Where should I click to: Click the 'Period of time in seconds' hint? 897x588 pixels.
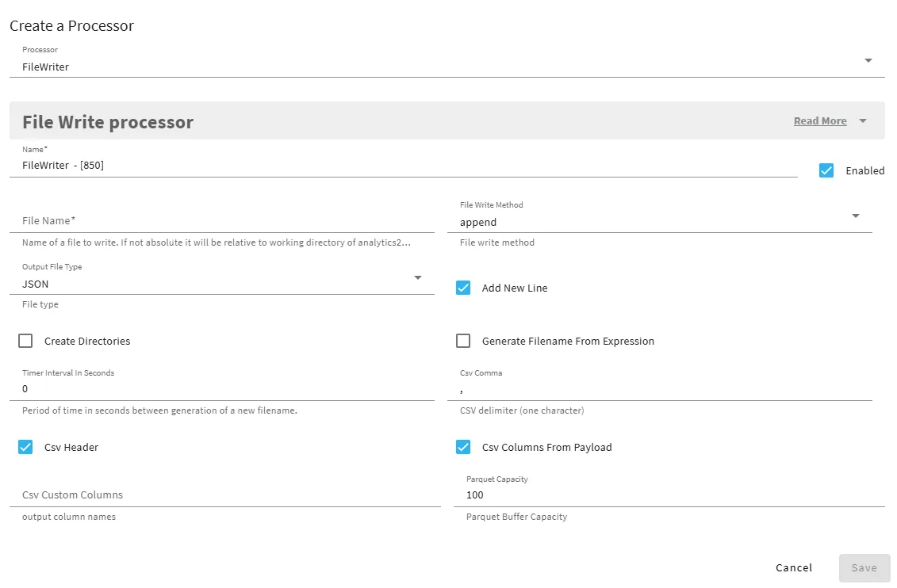[x=159, y=410]
